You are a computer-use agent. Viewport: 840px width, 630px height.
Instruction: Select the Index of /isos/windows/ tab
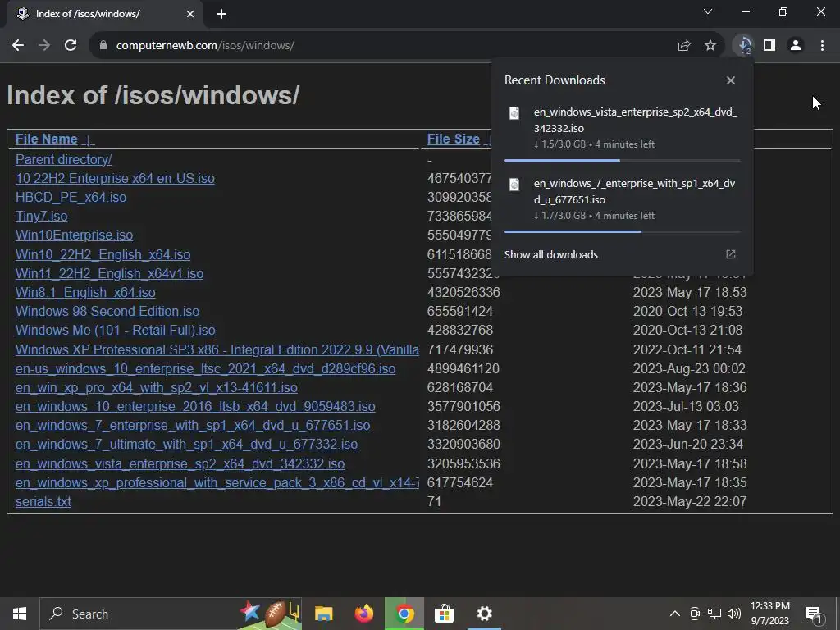104,15
